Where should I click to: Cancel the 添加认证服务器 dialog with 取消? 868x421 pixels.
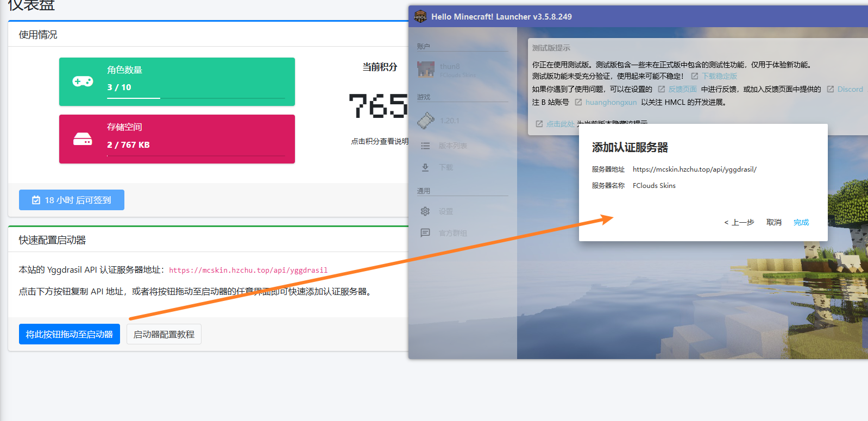[774, 222]
